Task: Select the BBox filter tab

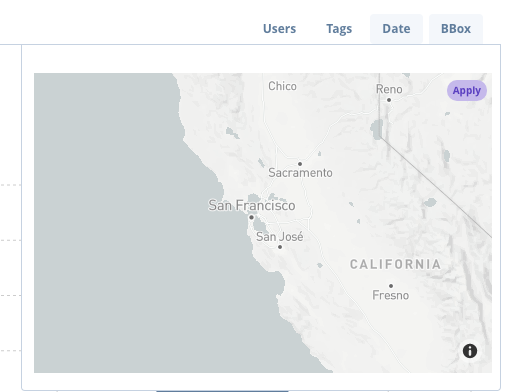Action: click(x=456, y=29)
